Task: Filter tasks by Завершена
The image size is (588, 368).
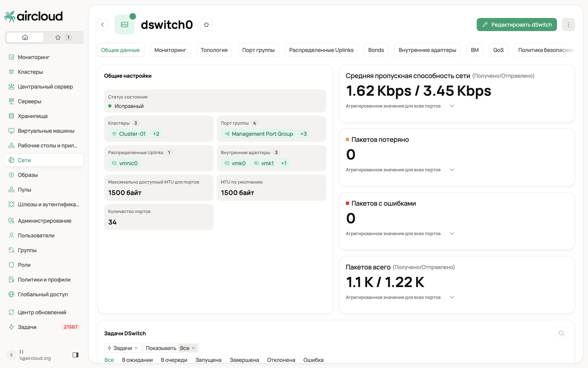Action: pyautogui.click(x=244, y=360)
